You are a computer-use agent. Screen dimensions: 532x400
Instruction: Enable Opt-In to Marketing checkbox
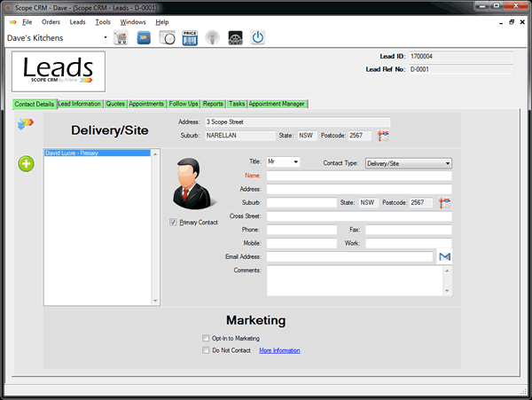point(206,338)
